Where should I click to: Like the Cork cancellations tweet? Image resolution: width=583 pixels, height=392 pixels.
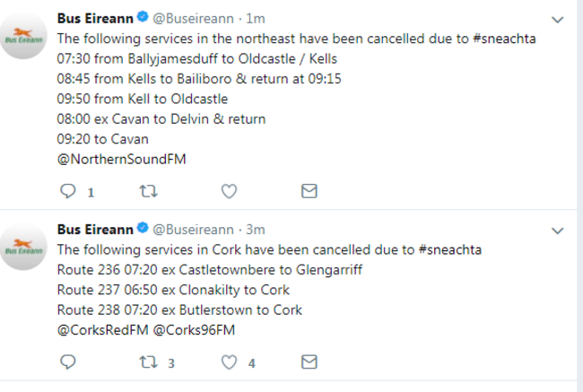click(229, 362)
